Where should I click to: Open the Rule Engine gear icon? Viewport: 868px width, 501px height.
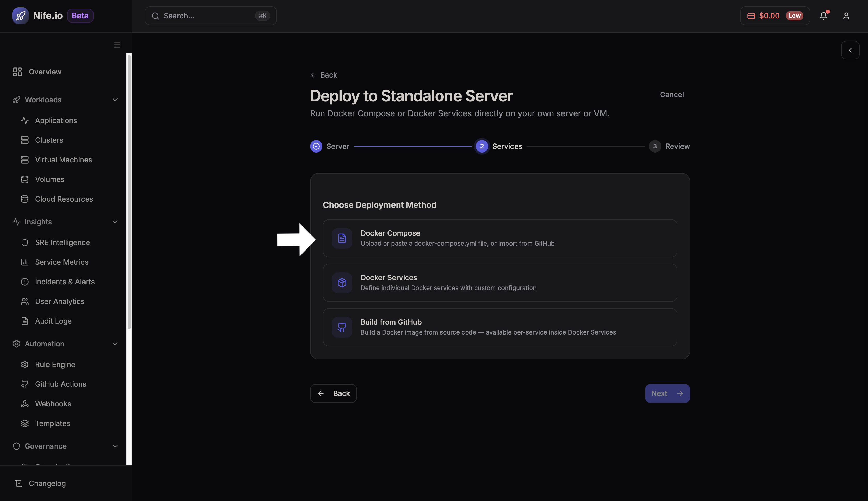pos(25,365)
